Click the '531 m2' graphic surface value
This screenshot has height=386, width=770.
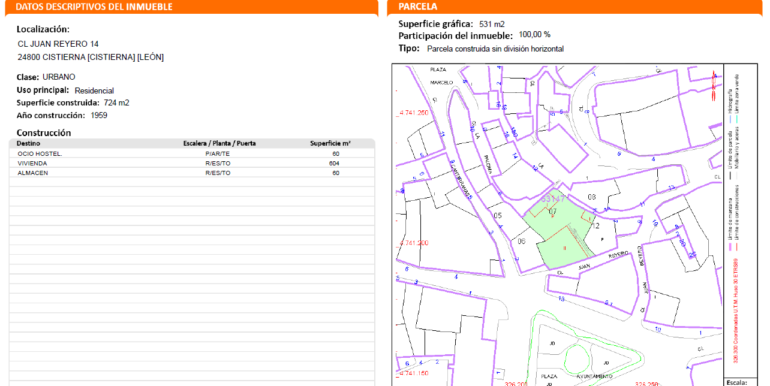coord(492,24)
